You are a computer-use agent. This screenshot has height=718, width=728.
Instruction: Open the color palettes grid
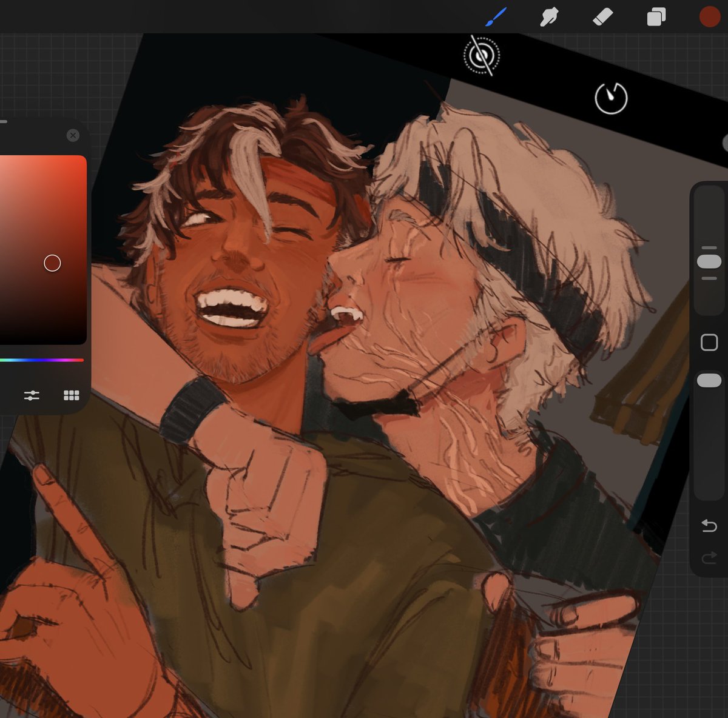pyautogui.click(x=72, y=395)
